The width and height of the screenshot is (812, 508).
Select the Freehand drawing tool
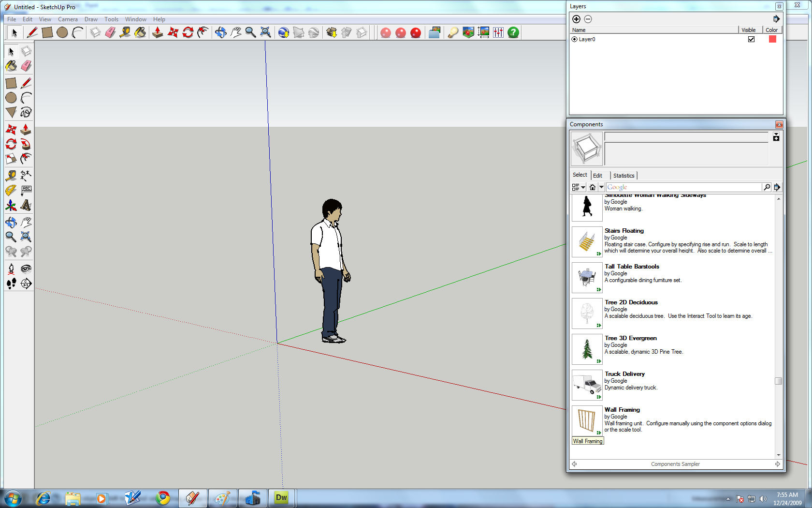tap(26, 112)
